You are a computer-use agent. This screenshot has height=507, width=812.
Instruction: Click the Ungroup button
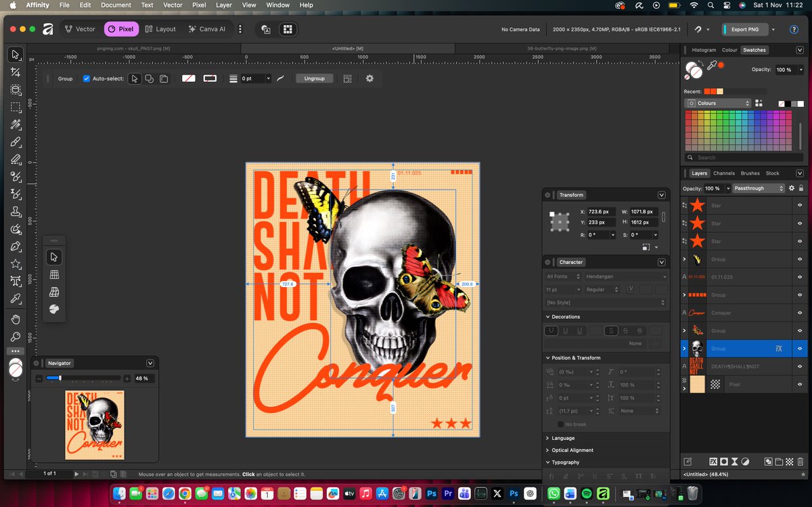coord(314,79)
